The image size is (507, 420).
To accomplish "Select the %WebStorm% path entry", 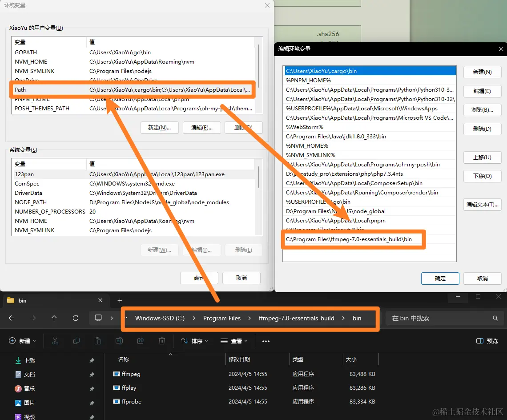I will (x=369, y=127).
